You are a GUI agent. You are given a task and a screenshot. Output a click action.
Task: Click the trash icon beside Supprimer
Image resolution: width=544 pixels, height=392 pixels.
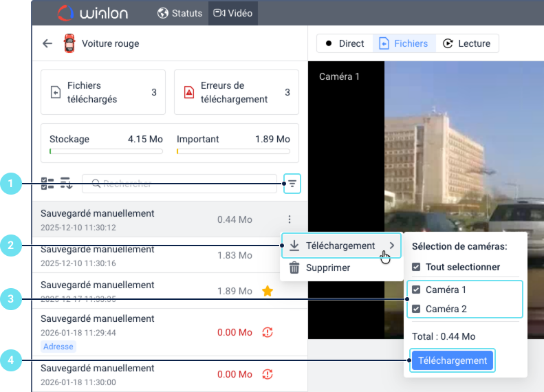(x=294, y=268)
